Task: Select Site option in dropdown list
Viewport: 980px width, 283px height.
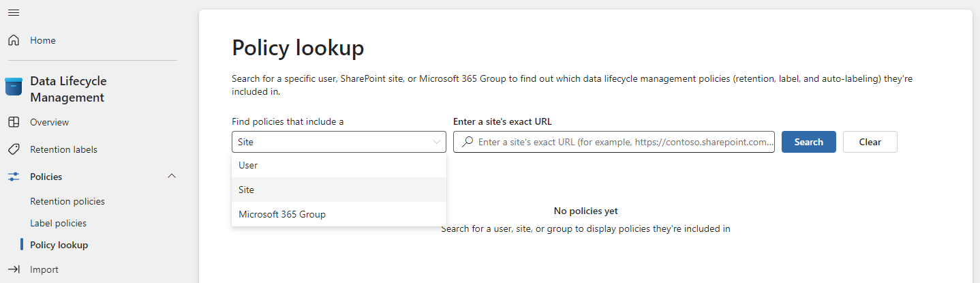Action: 247,190
